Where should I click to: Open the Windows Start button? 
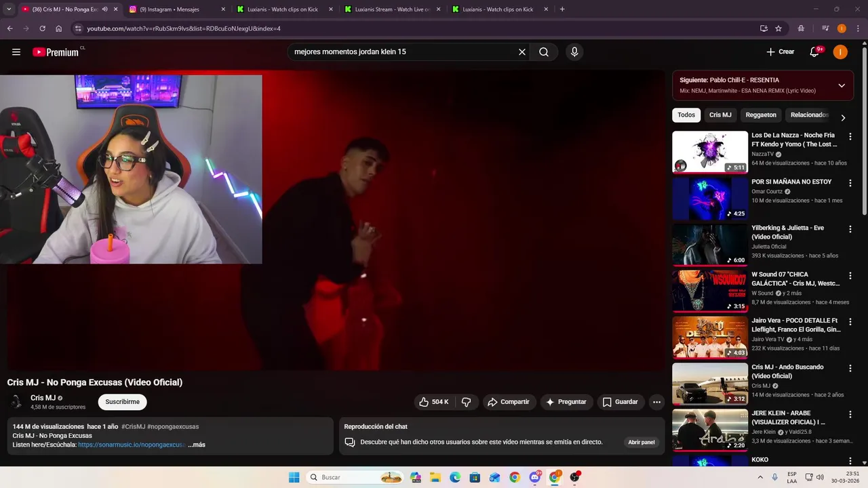294,477
